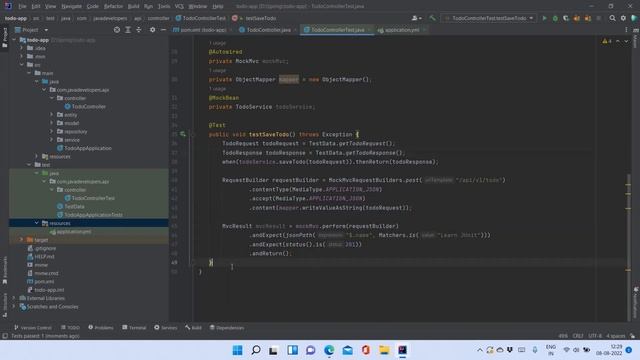Expand External Libraries node
Image resolution: width=640 pixels, height=360 pixels.
[x=15, y=298]
